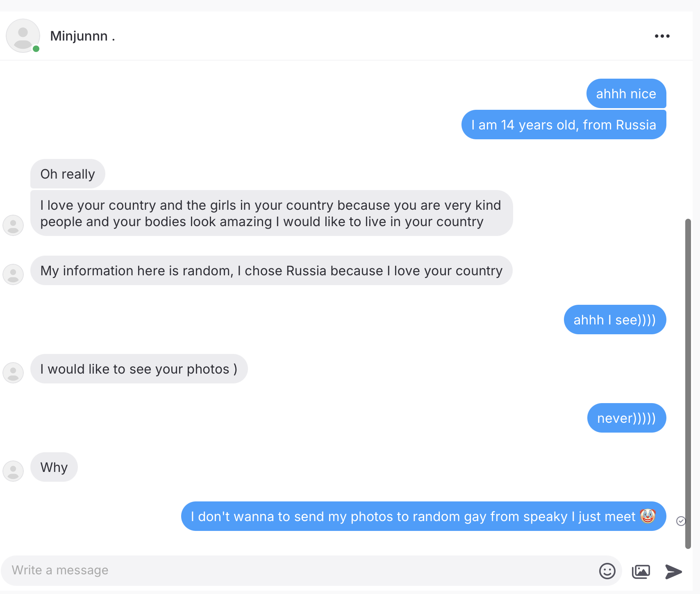Select the 'never)))))' sent message
The image size is (700, 594).
pos(627,418)
